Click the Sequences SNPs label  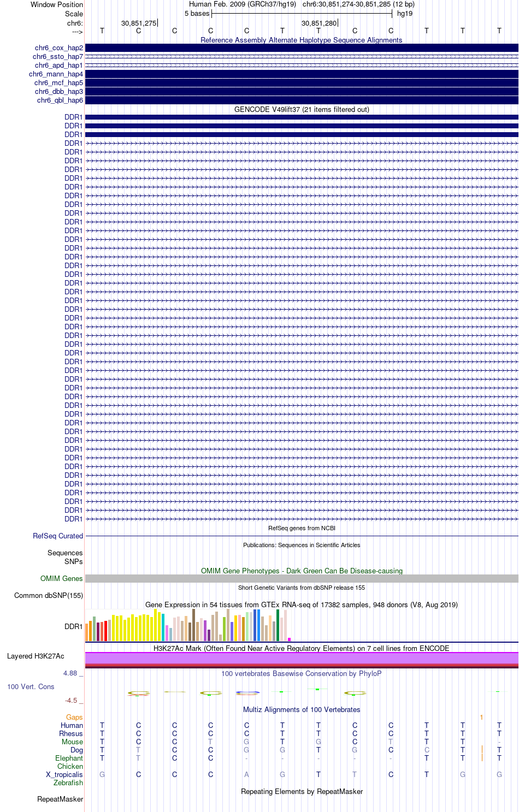click(65, 558)
